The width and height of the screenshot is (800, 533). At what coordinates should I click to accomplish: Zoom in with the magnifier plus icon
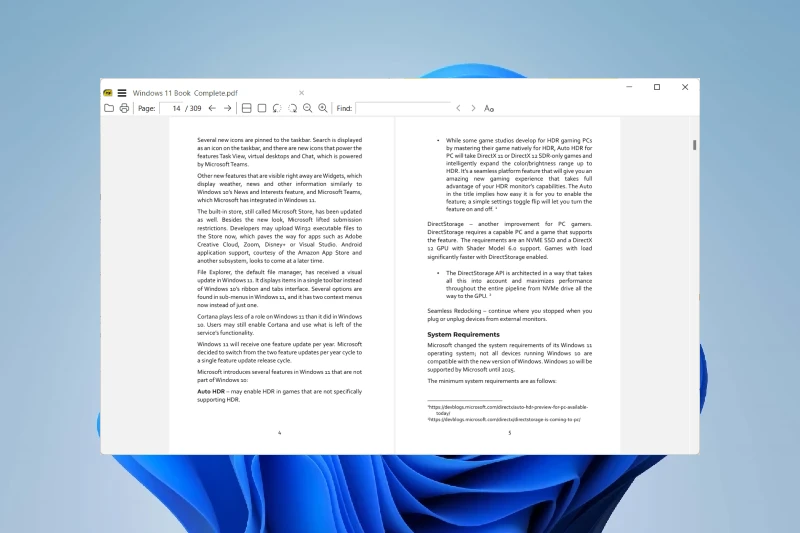coord(323,108)
